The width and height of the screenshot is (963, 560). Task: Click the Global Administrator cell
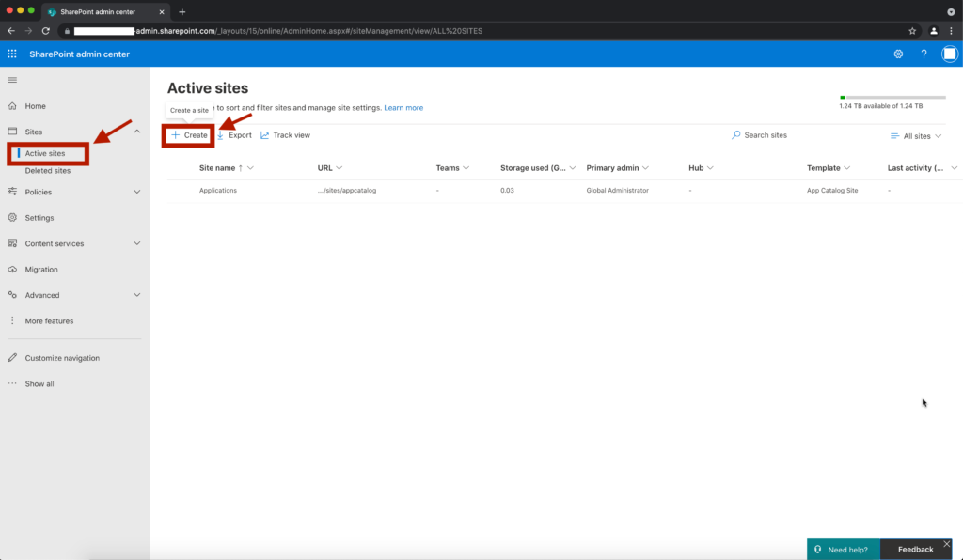tap(617, 191)
